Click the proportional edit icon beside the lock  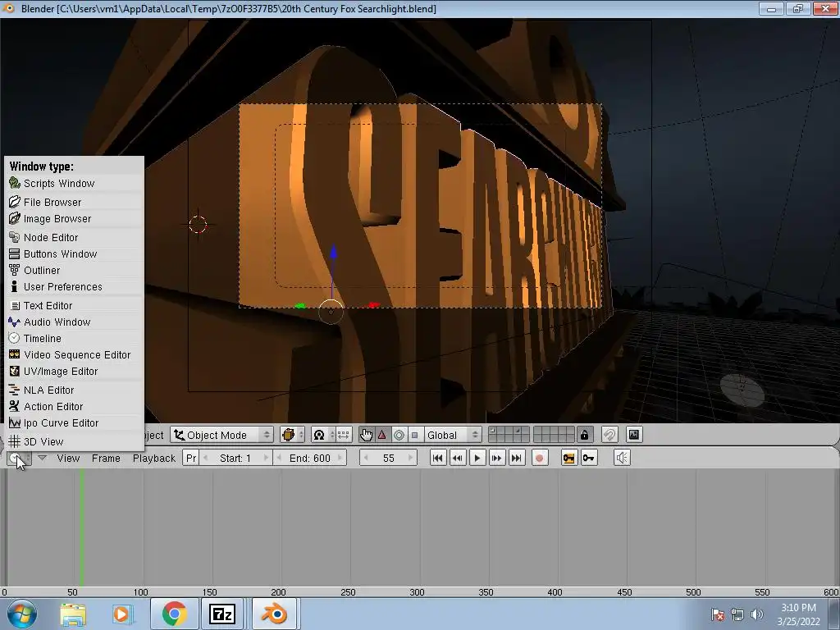point(609,435)
